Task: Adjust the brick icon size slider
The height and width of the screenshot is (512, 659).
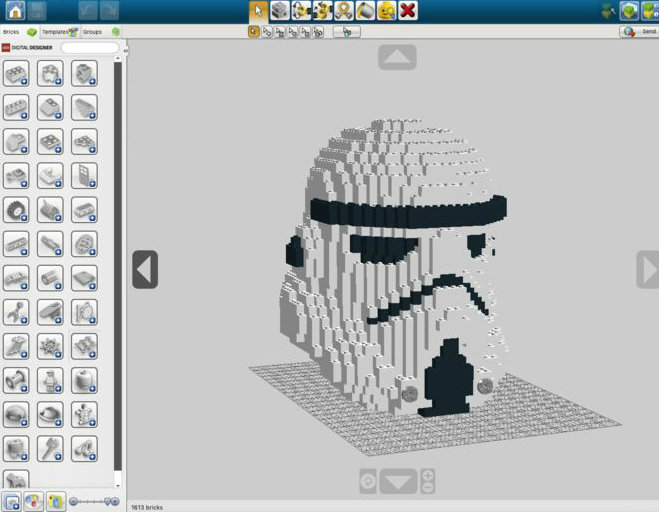Action: click(x=95, y=501)
